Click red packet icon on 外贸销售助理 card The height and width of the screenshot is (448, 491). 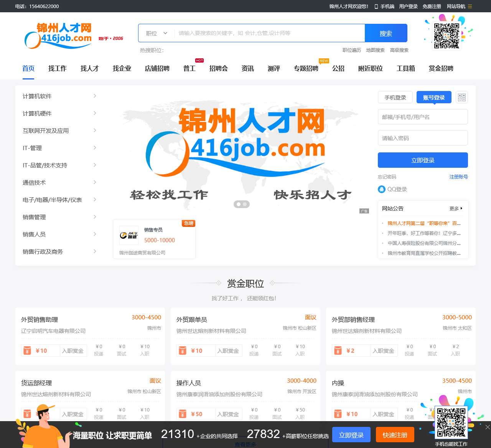pyautogui.click(x=27, y=350)
